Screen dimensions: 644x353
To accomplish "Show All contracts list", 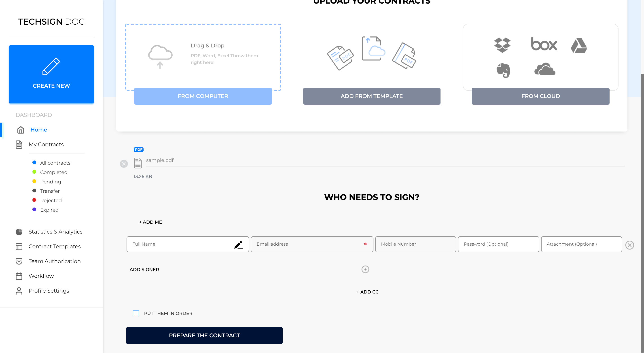I will pyautogui.click(x=55, y=163).
